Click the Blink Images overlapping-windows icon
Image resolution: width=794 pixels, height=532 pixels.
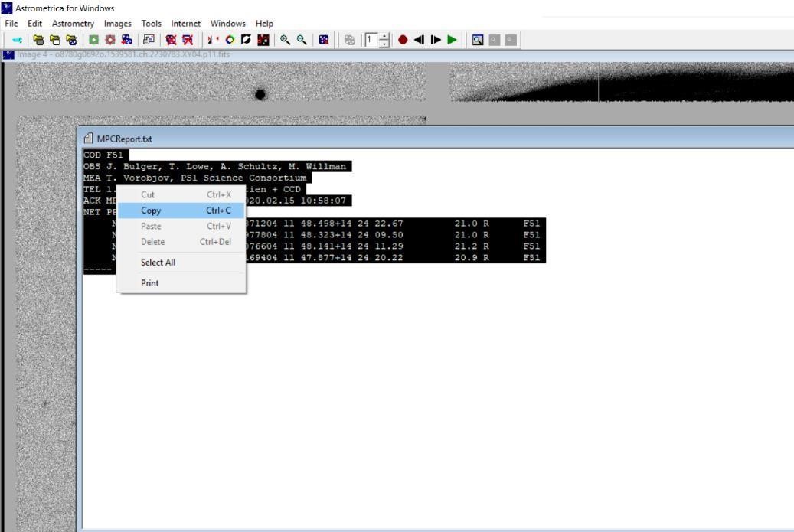[149, 40]
